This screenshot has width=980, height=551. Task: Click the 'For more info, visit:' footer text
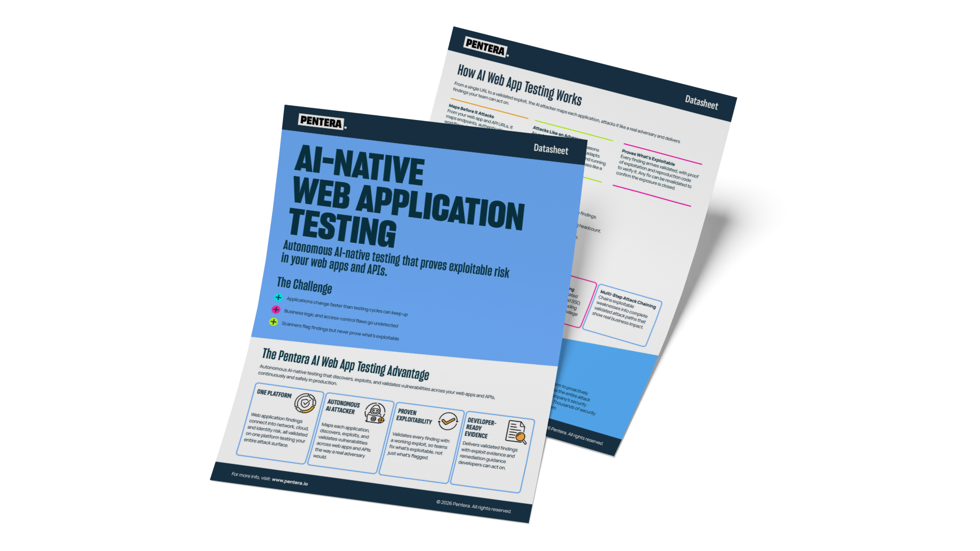(251, 476)
